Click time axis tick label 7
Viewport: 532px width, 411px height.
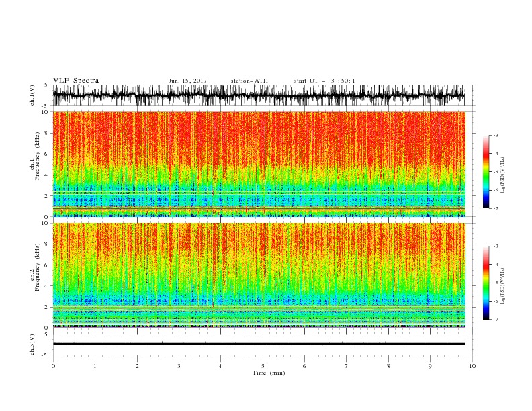[347, 366]
